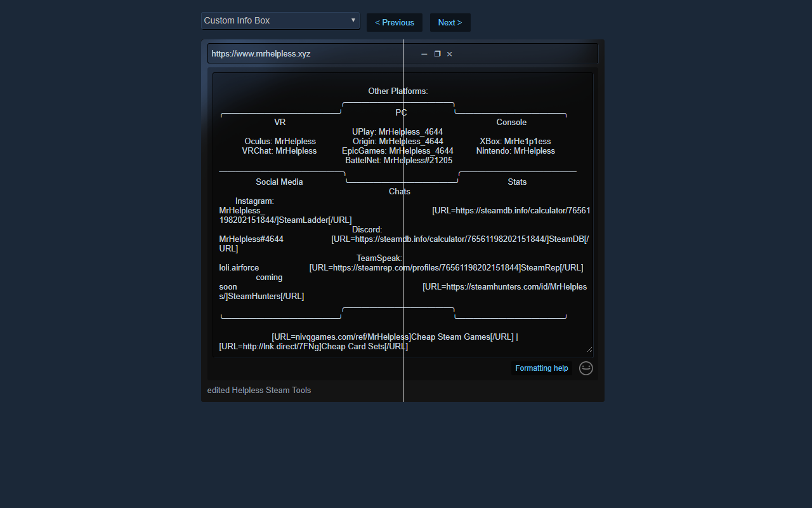Click the 'Cheap Card Sets' URL tag text

coord(313,347)
